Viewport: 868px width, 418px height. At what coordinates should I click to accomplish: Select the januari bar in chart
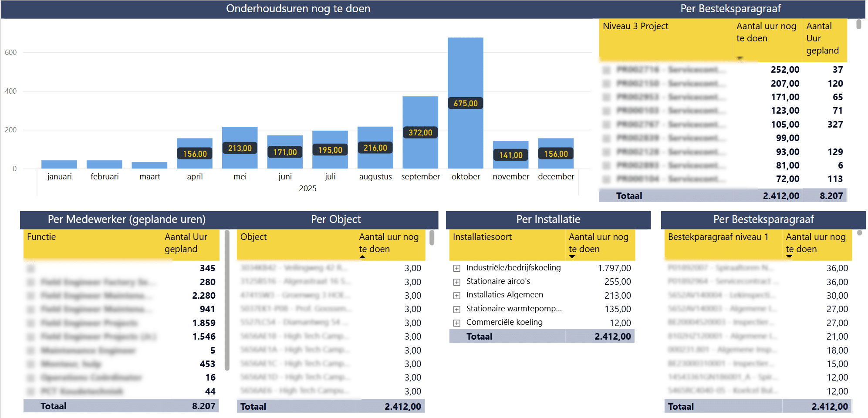[59, 164]
